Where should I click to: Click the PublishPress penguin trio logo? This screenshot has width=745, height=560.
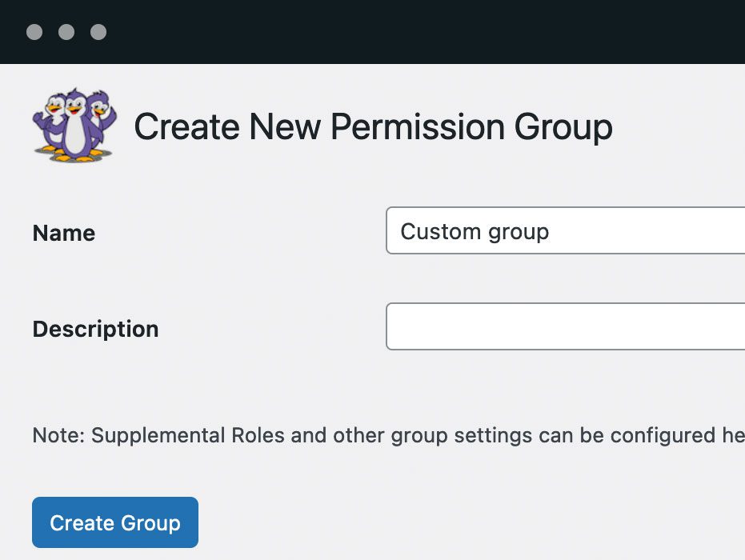[x=74, y=126]
